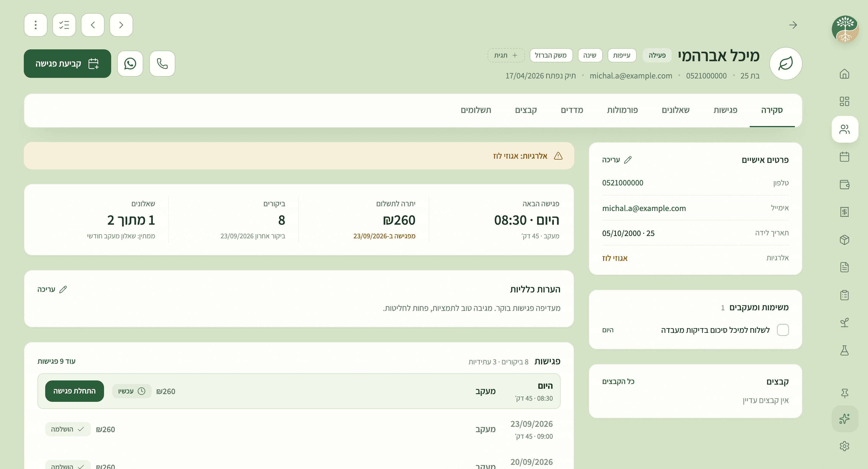Click the back arrow near logo
868x469 pixels.
793,25
